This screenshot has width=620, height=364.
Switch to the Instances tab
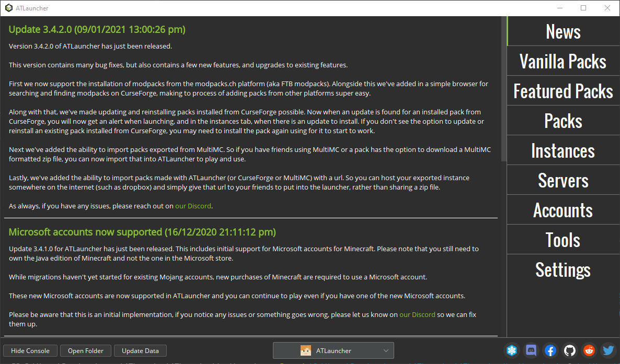tap(563, 150)
